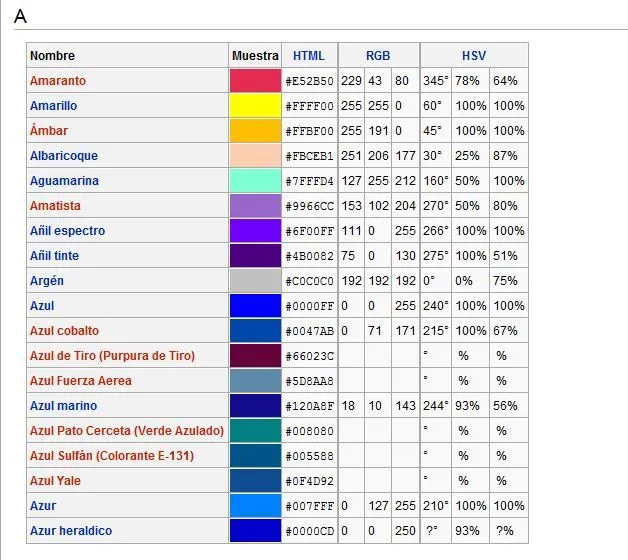Follow the Añil tinte link

[54, 256]
